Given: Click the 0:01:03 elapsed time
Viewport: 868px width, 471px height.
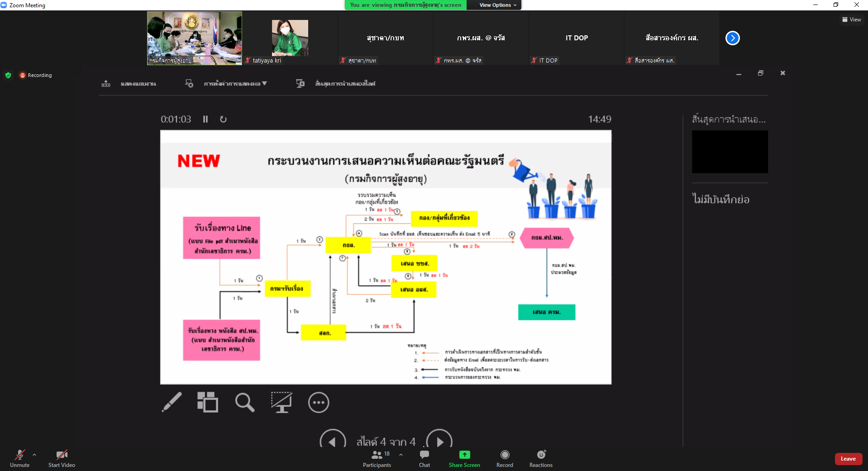Looking at the screenshot, I should pyautogui.click(x=176, y=119).
